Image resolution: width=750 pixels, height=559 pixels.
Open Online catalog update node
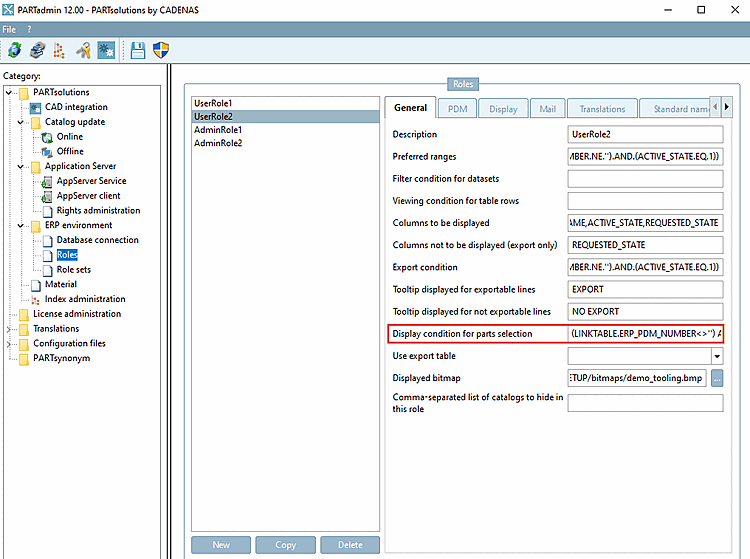tap(69, 137)
